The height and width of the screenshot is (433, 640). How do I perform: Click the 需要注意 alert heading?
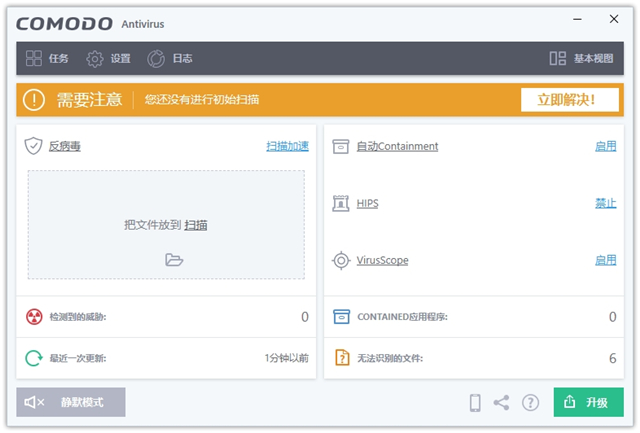[89, 100]
